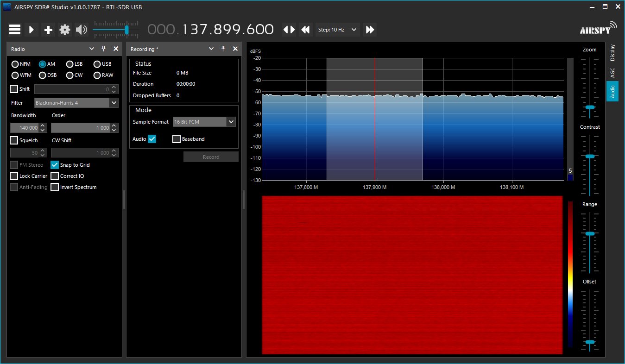The width and height of the screenshot is (625, 364).
Task: Adjust the audio volume slider
Action: pyautogui.click(x=126, y=30)
